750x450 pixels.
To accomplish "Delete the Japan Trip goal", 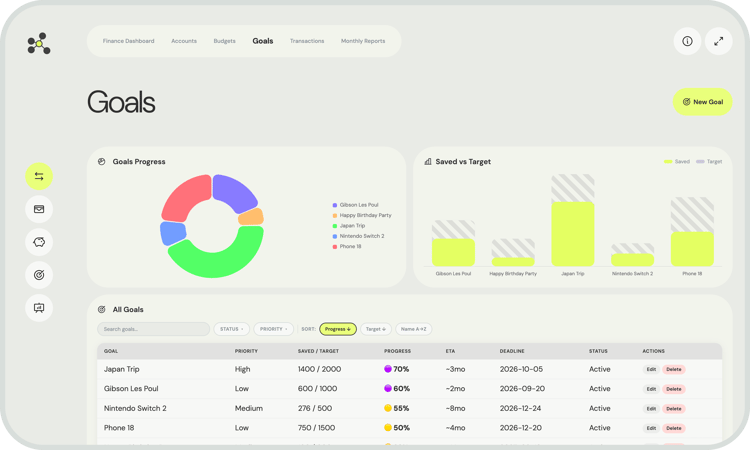I will (x=673, y=369).
